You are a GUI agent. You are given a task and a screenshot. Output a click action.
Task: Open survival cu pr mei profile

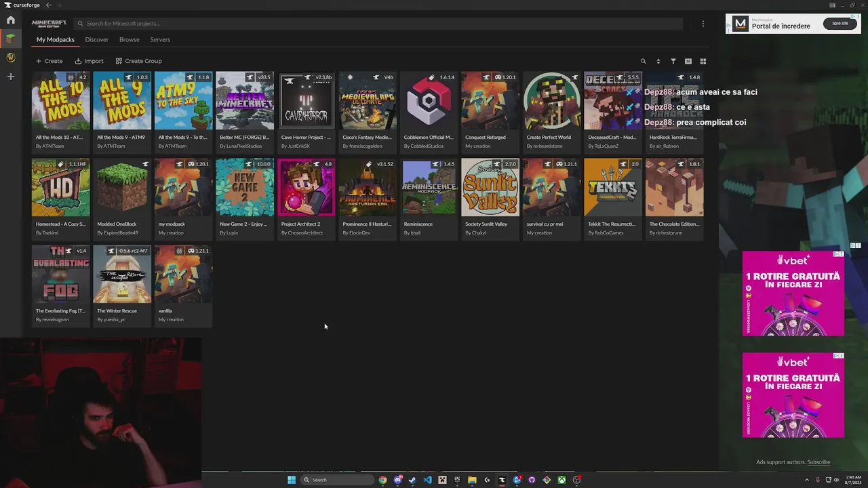tap(552, 199)
